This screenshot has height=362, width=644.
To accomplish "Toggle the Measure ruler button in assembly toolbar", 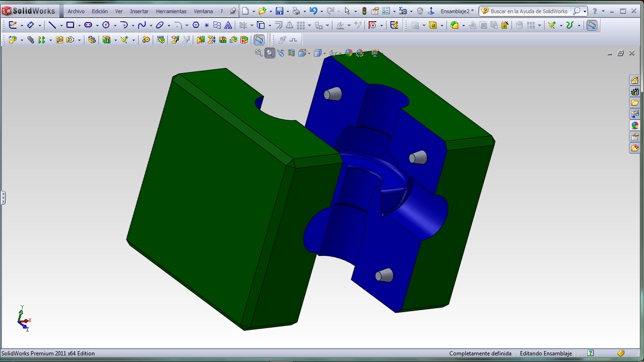I will point(259,40).
